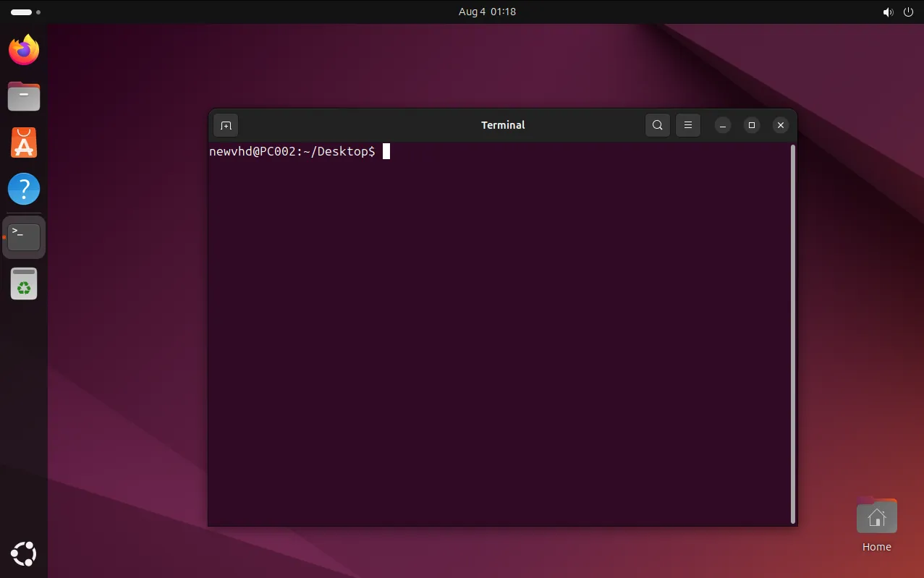Minimize the Terminal window
The width and height of the screenshot is (924, 578).
pyautogui.click(x=723, y=125)
